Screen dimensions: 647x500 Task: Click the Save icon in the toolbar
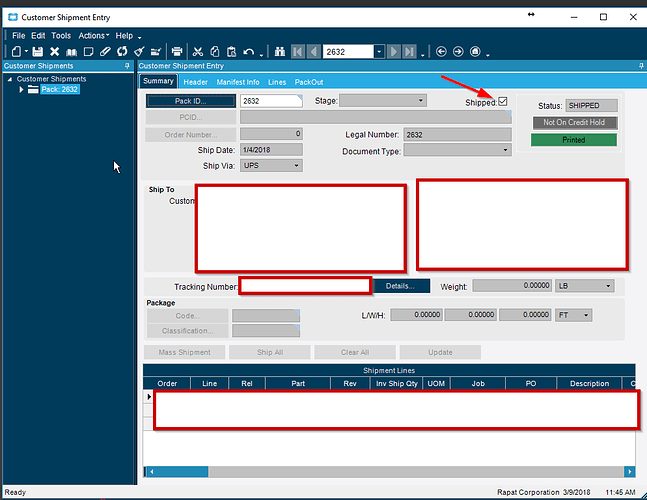(38, 51)
